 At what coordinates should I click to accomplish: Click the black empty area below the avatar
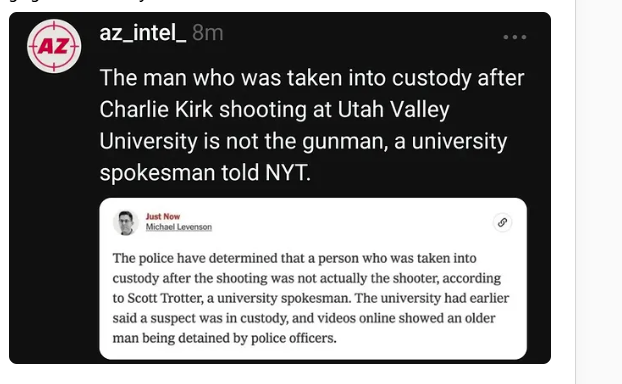(x=54, y=218)
